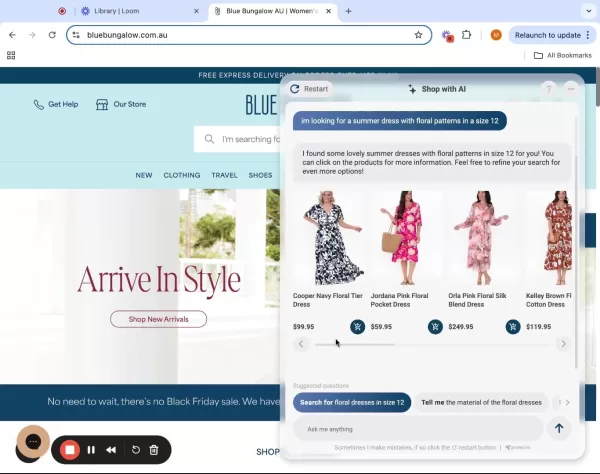Go back using the browser back arrow
600x474 pixels.
(12, 35)
